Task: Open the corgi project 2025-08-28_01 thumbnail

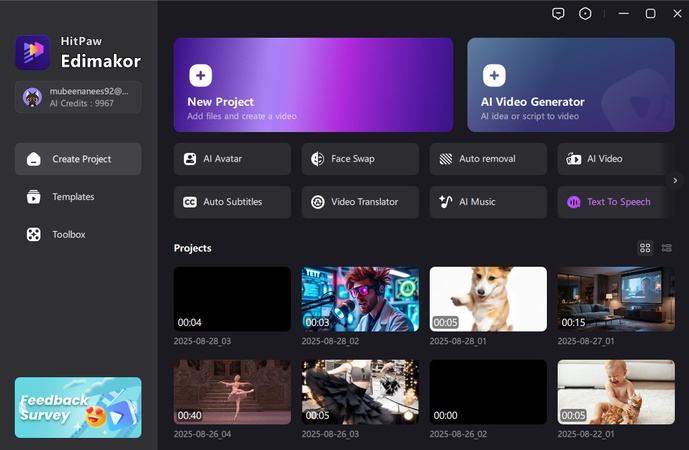Action: (488, 299)
